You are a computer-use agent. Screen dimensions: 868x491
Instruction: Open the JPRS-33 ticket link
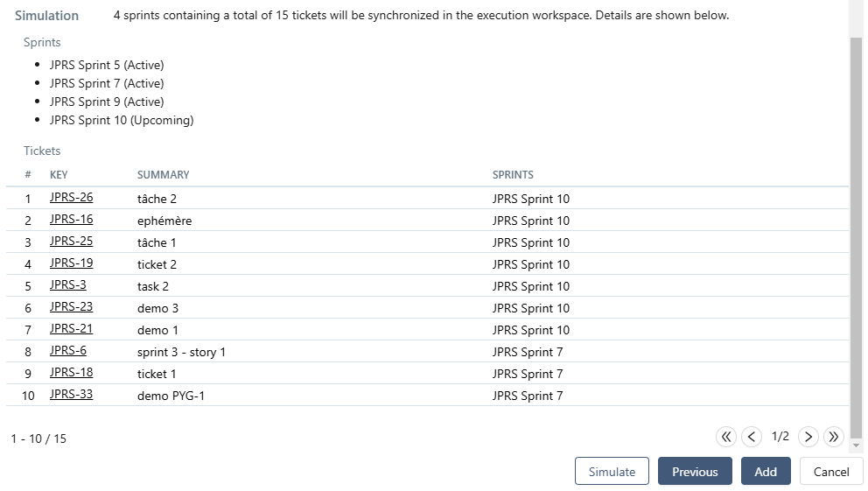tap(71, 395)
